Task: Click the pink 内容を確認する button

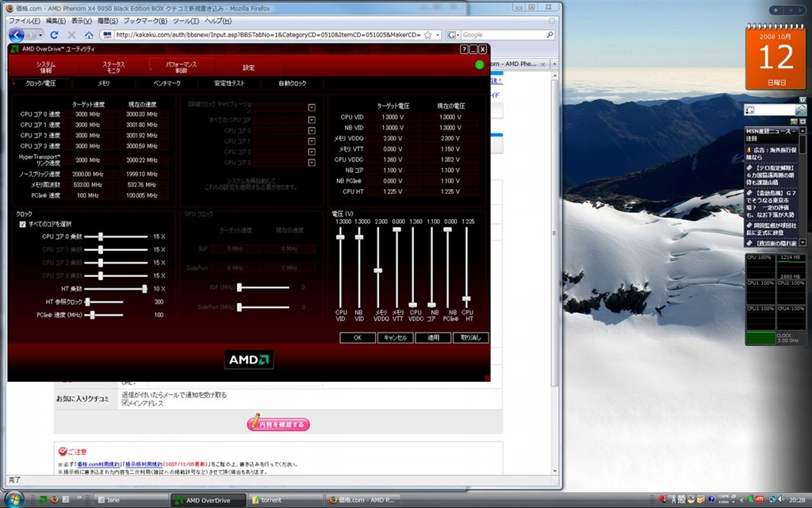Action: coord(278,424)
